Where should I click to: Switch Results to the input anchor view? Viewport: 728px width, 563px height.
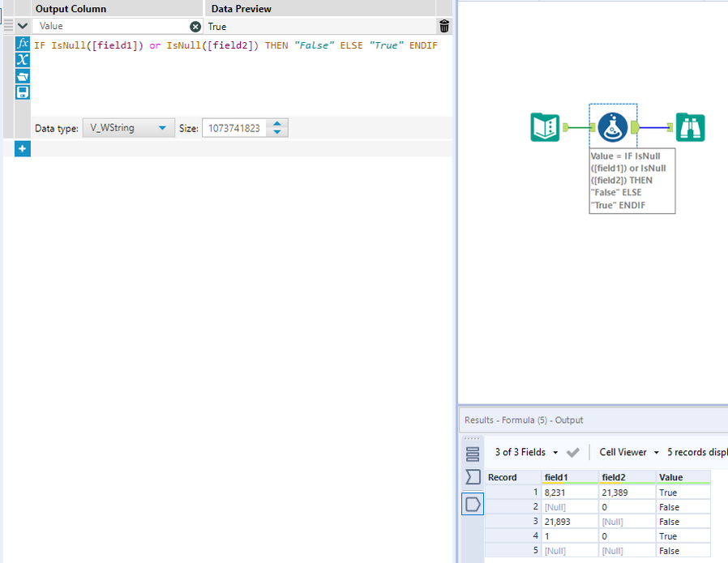pos(473,477)
